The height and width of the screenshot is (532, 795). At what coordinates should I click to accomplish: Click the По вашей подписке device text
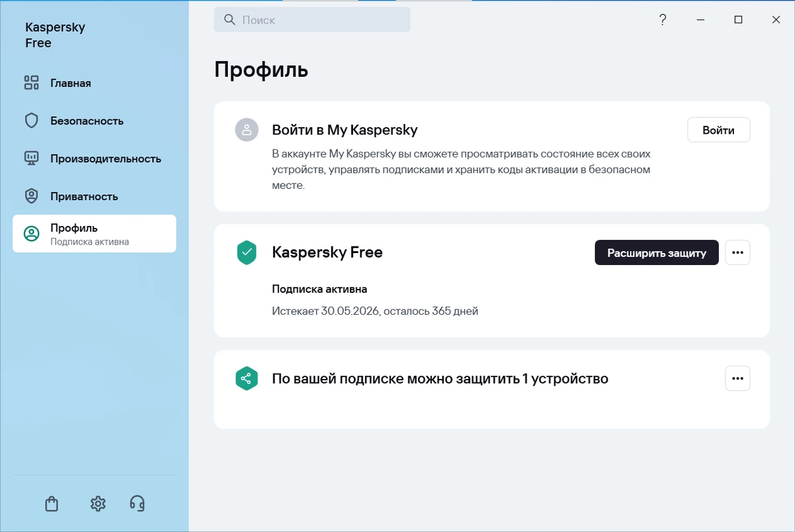click(440, 379)
